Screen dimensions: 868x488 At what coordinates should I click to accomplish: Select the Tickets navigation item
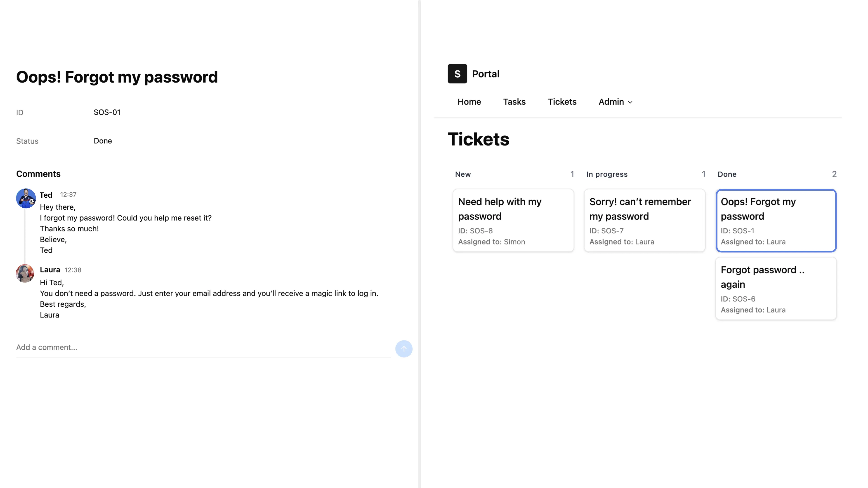tap(562, 102)
